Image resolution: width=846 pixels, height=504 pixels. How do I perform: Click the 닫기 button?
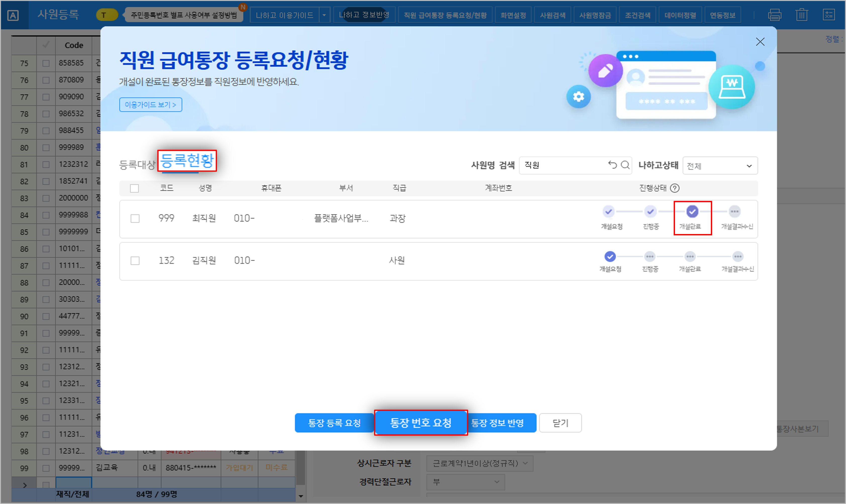point(560,423)
